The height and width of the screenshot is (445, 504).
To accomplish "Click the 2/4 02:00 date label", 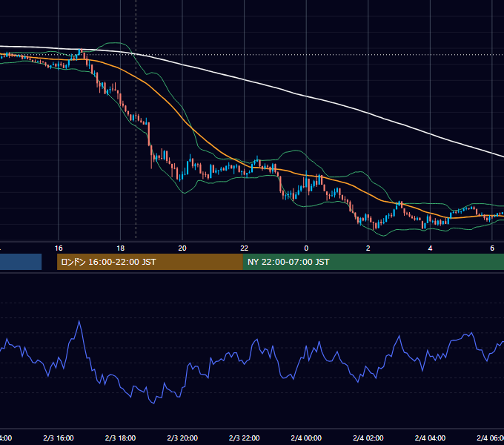I will [368, 438].
